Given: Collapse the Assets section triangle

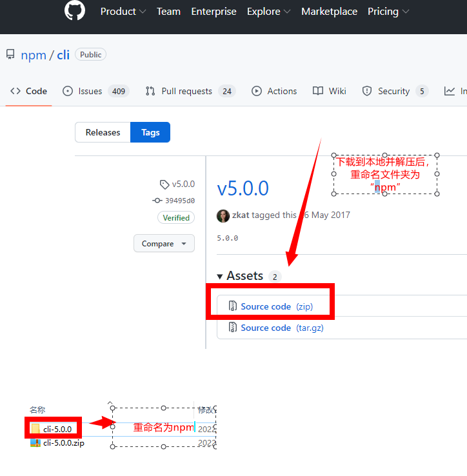Looking at the screenshot, I should pos(220,276).
